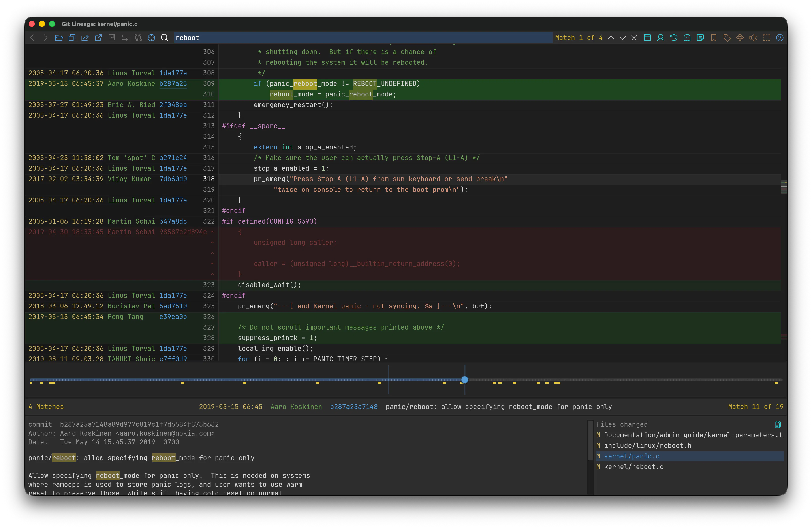
Task: Toggle the bookmark icon in toolbar
Action: pos(713,38)
